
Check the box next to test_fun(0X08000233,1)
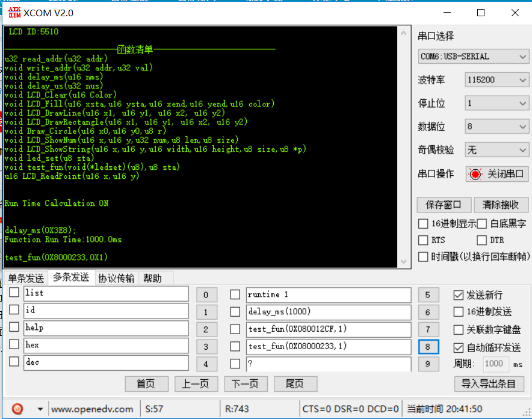235,346
